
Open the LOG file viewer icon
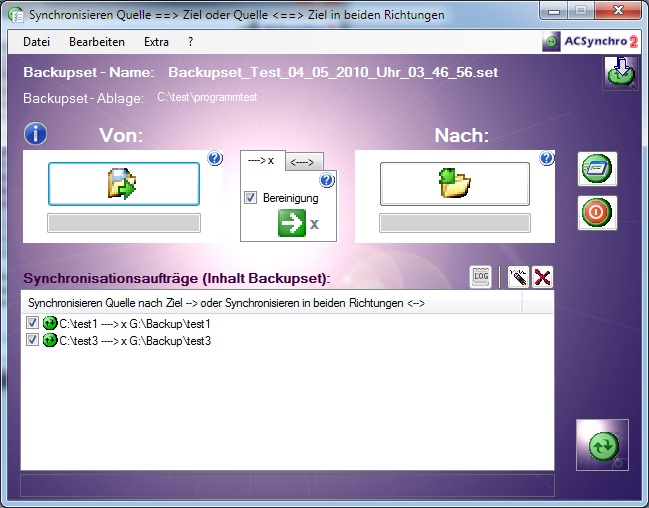481,277
